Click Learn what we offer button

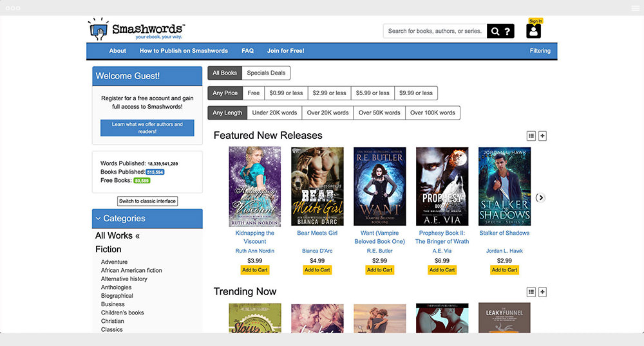coord(147,128)
